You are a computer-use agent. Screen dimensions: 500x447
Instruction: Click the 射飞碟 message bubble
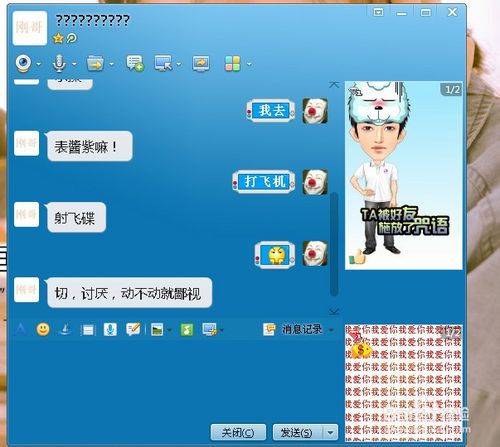point(77,217)
